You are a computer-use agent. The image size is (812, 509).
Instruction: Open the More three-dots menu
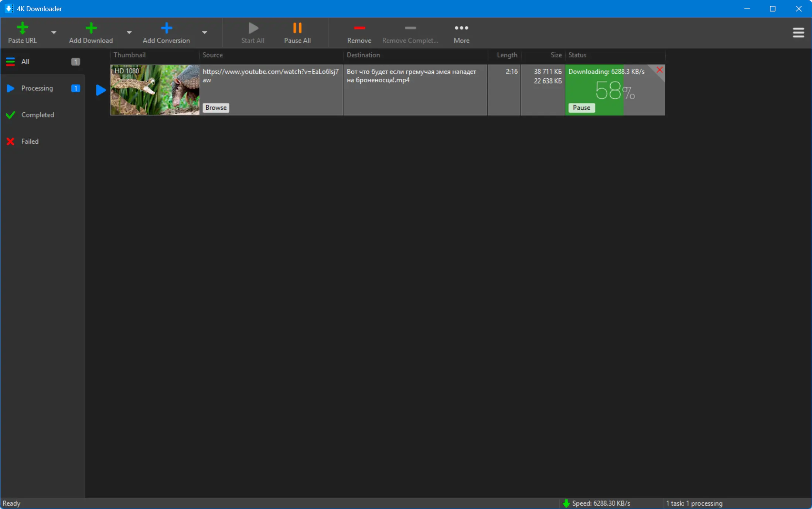point(461,28)
